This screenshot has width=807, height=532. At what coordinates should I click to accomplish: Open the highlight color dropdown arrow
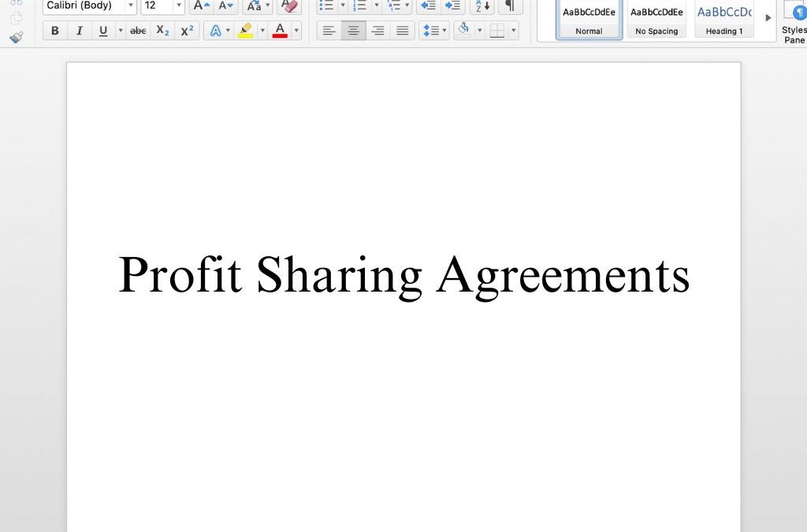[x=262, y=31]
